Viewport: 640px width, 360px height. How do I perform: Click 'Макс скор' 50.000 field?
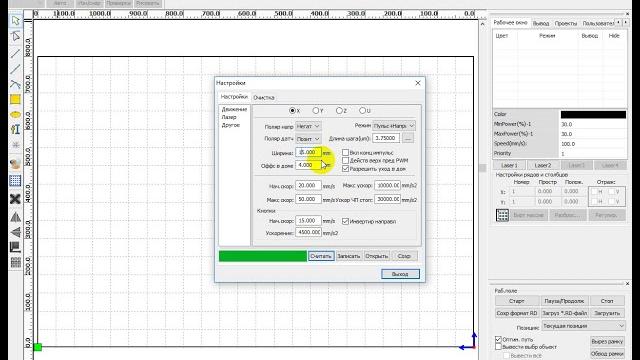tap(308, 199)
